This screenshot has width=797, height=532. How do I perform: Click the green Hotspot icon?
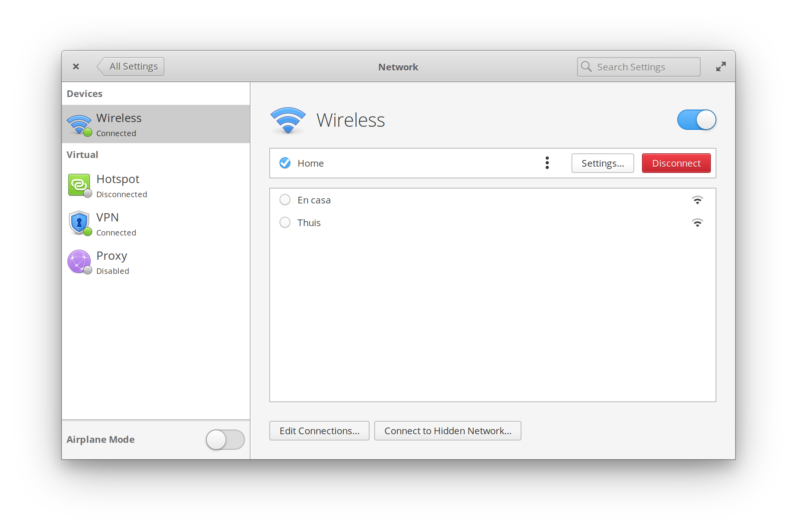[x=79, y=185]
